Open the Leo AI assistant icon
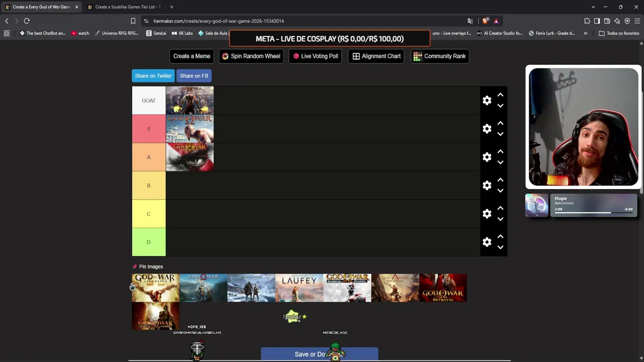The width and height of the screenshot is (644, 362). tap(617, 21)
